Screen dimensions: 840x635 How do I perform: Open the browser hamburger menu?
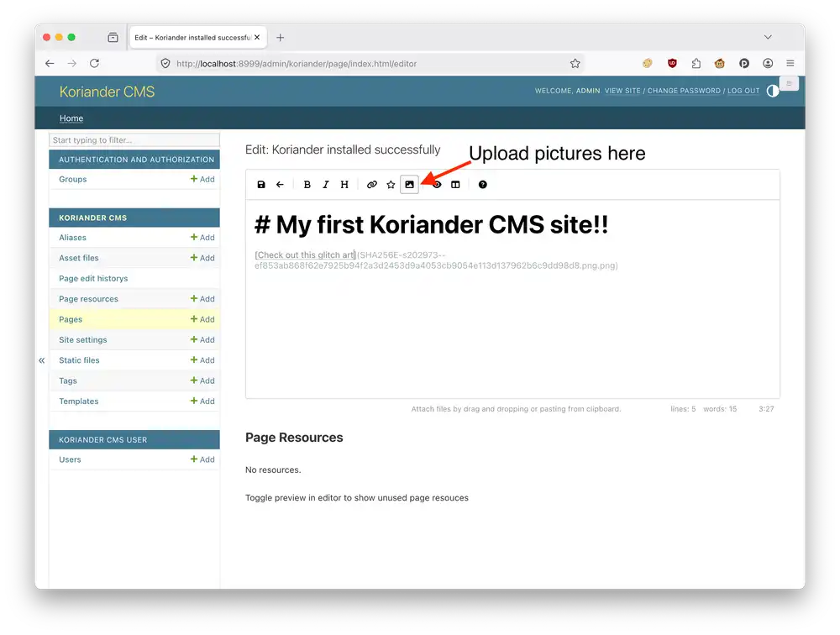coord(790,63)
